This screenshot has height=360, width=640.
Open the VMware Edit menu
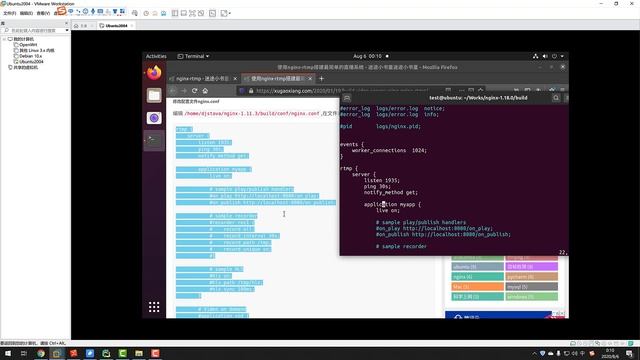click(26, 13)
